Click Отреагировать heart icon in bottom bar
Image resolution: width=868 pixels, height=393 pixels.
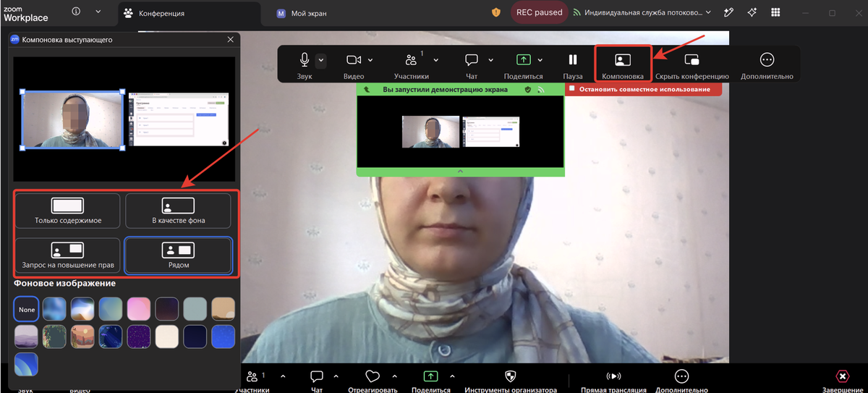(x=373, y=376)
